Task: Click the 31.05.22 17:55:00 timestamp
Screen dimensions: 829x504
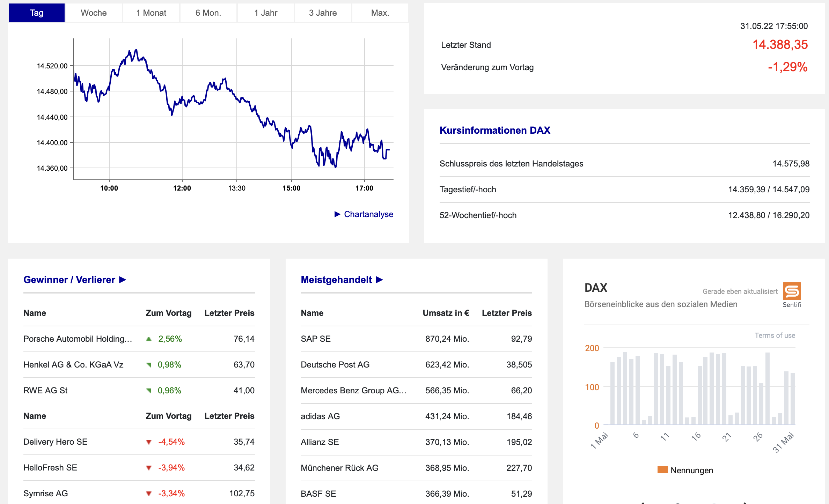Action: pos(774,26)
